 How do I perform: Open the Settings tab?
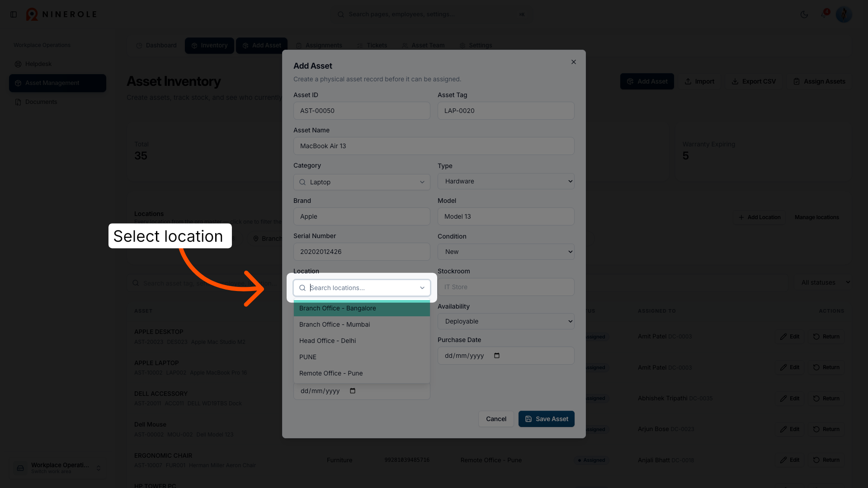[x=476, y=46]
